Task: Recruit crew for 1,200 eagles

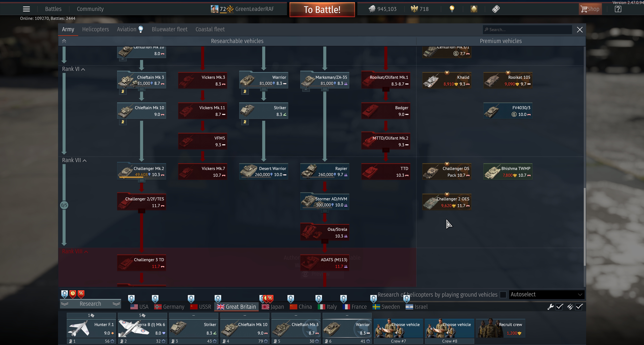Action: pyautogui.click(x=501, y=328)
